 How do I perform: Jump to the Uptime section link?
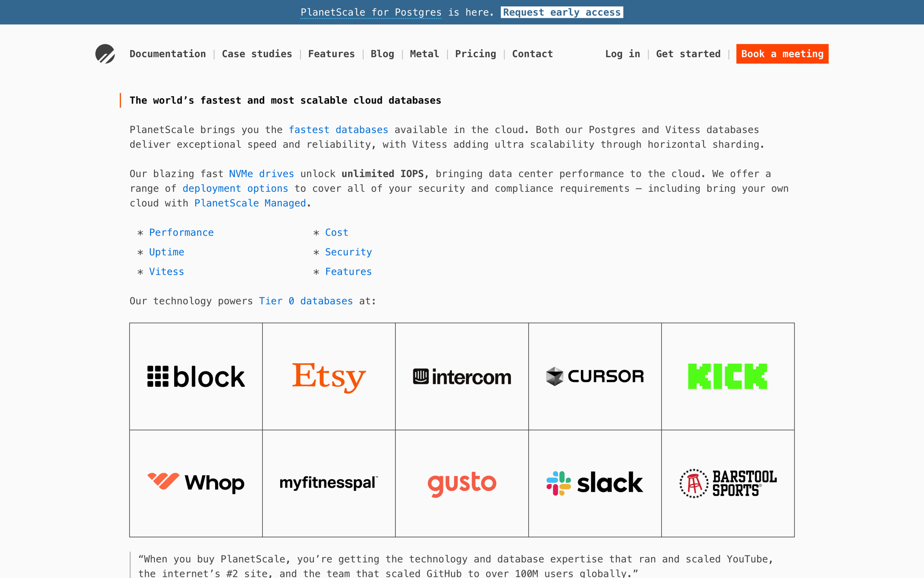[x=167, y=252]
